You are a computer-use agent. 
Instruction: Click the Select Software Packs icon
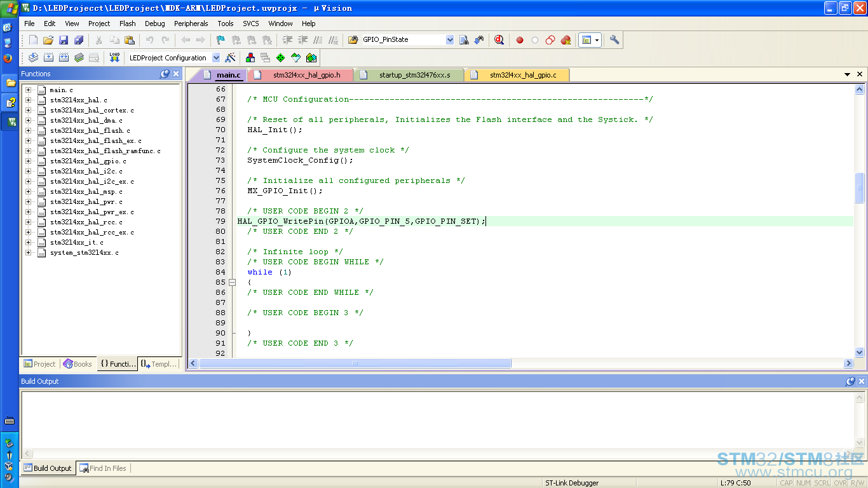tap(296, 58)
